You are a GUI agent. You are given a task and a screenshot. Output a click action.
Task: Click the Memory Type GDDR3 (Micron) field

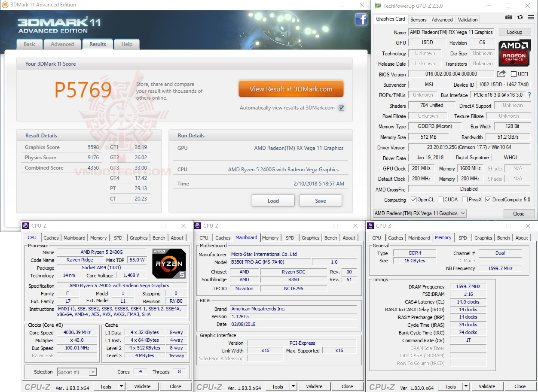[x=434, y=126]
